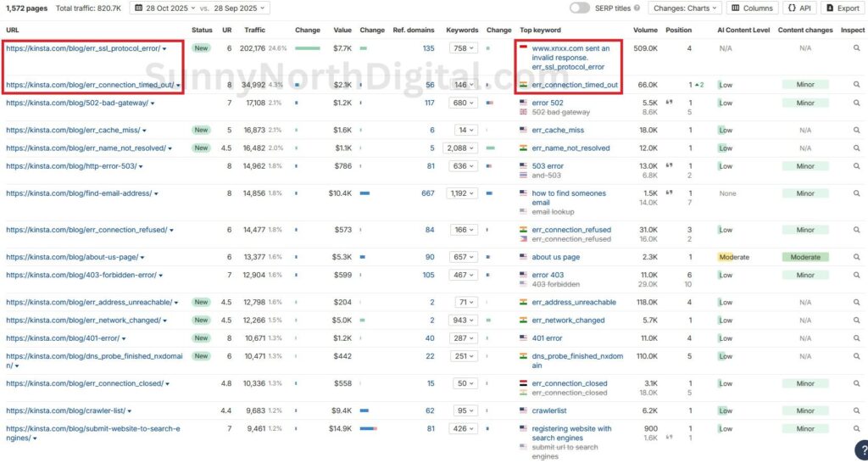
Task: Open the kinsta.com/blog/401-error/ link
Action: click(63, 338)
